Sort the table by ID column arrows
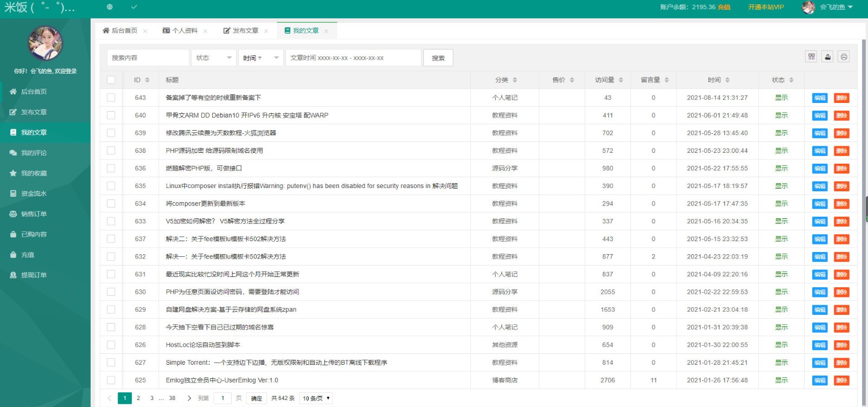Screen dimensions: 868x407 (147, 80)
